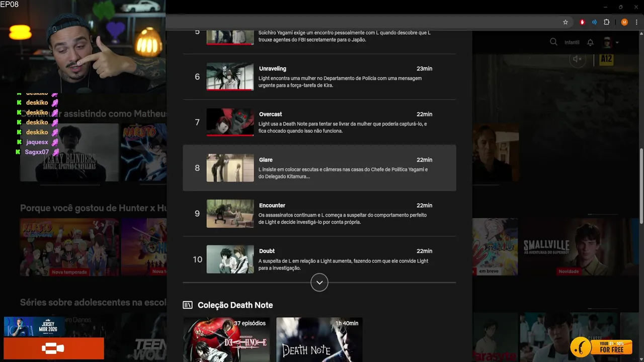Click the Doubt synopsis text
The image size is (644, 362).
point(344,264)
